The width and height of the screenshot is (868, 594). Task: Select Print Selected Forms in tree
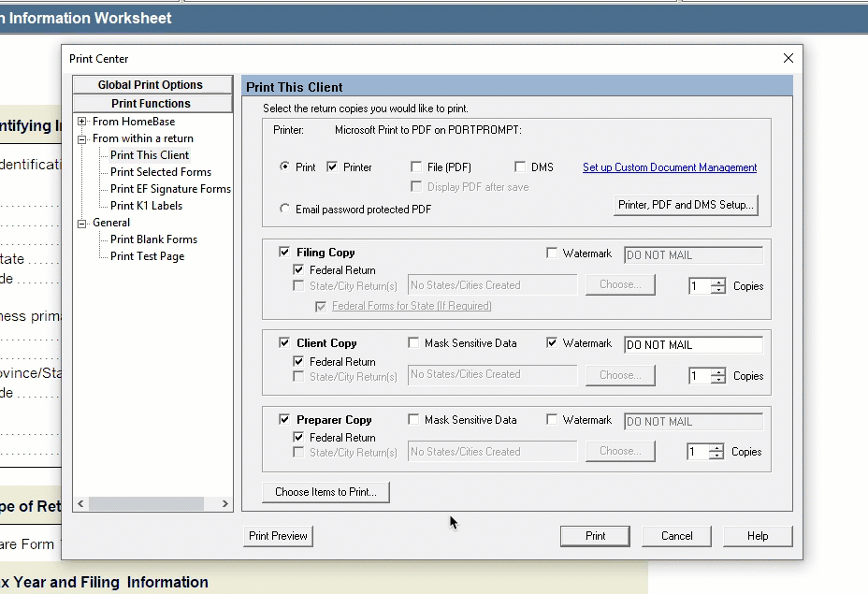click(160, 172)
